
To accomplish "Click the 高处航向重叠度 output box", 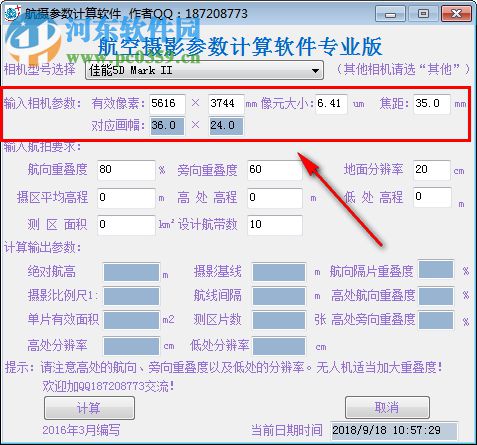I will point(436,296).
